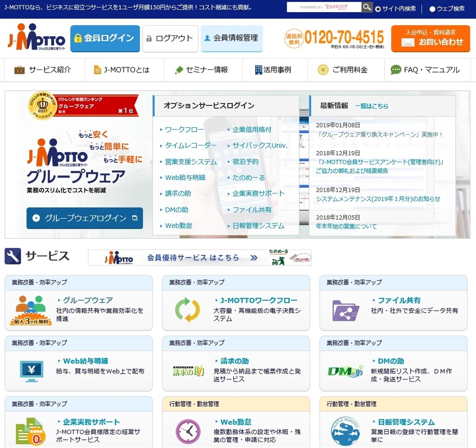476x448 pixels.
Task: Open the FAQ・マニュアル menu item
Action: click(425, 70)
